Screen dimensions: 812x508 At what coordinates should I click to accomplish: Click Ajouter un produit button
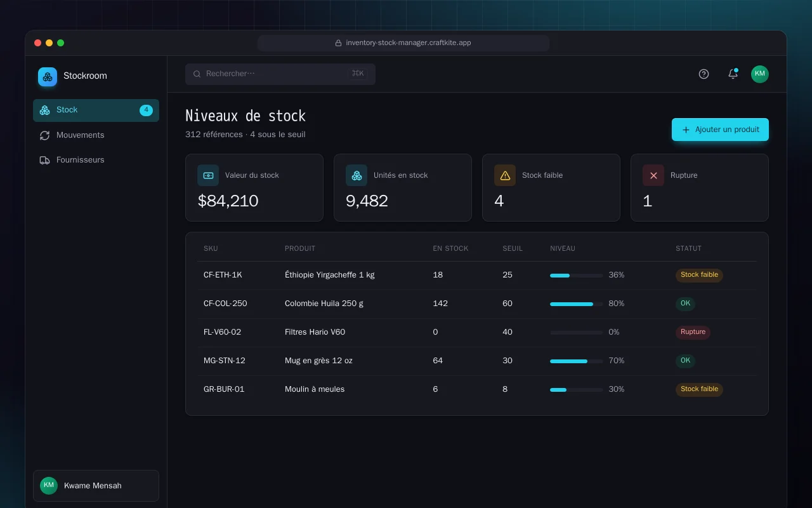[x=720, y=130]
